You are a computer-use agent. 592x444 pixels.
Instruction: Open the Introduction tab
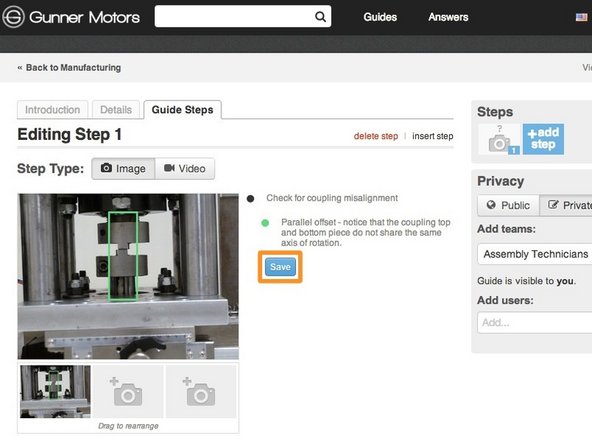point(52,110)
